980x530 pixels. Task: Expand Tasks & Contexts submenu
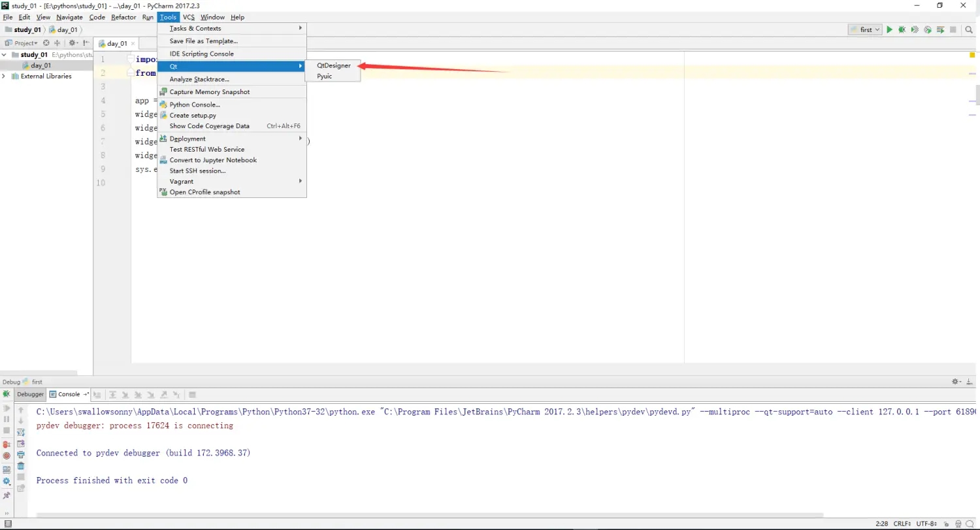click(x=232, y=28)
